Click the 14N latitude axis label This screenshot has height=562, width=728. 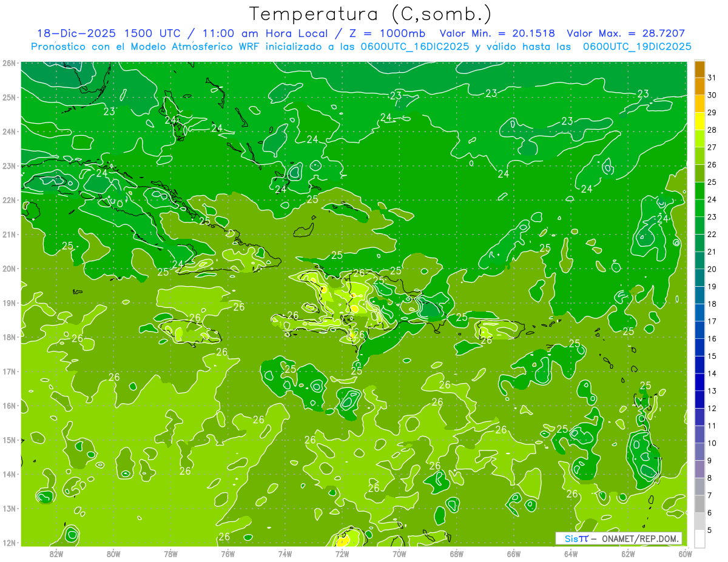8,474
